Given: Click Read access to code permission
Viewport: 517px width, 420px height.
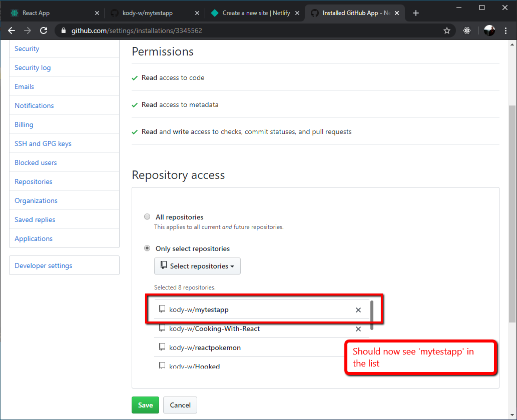Looking at the screenshot, I should (173, 77).
